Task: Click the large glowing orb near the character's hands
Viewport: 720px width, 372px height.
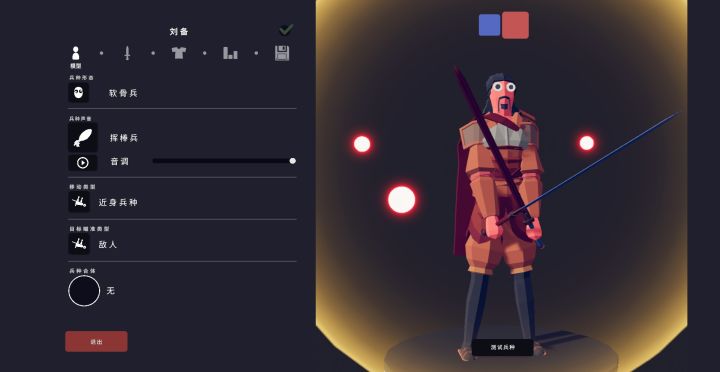Action: point(402,200)
